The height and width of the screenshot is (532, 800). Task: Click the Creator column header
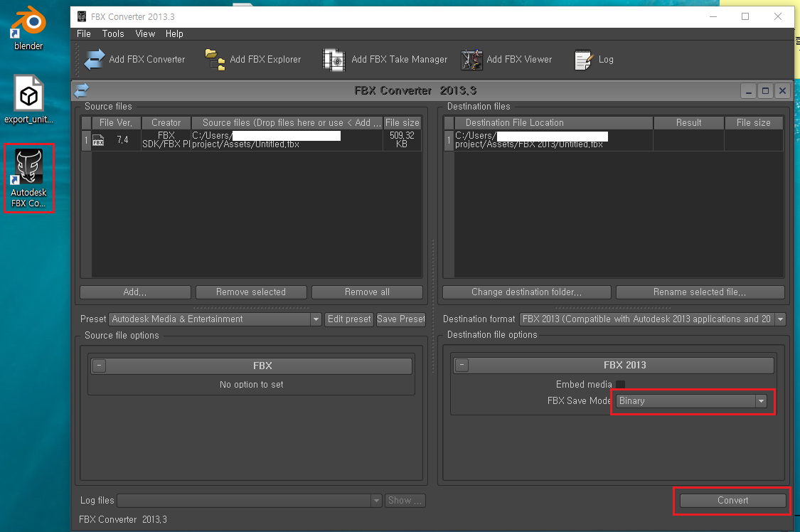coord(166,123)
